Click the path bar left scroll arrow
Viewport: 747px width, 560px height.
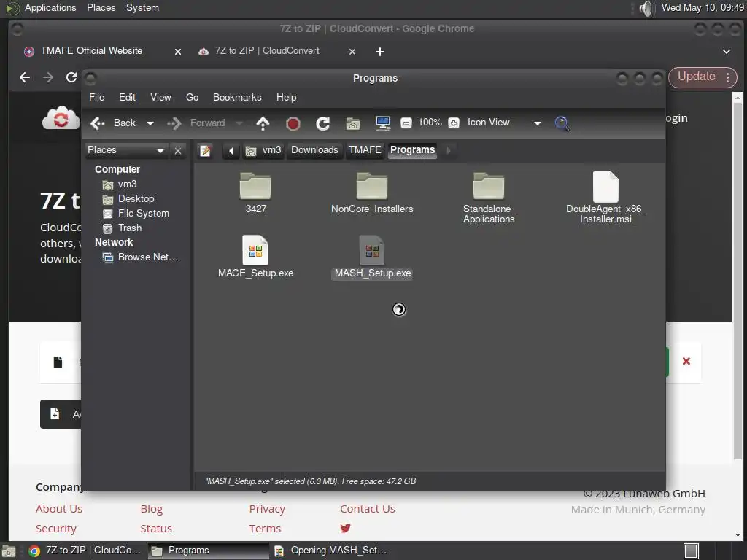point(231,151)
